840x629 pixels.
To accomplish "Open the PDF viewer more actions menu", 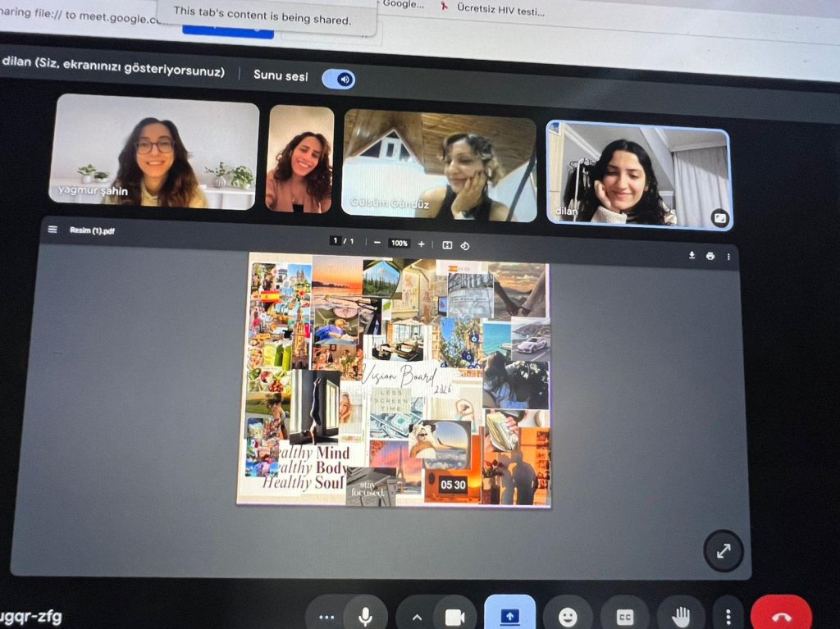I will (x=728, y=257).
